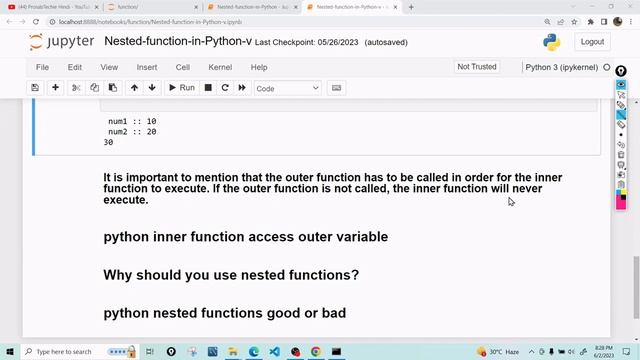Select the blue highlighted pen tool
This screenshot has height=360, width=640.
click(621, 115)
